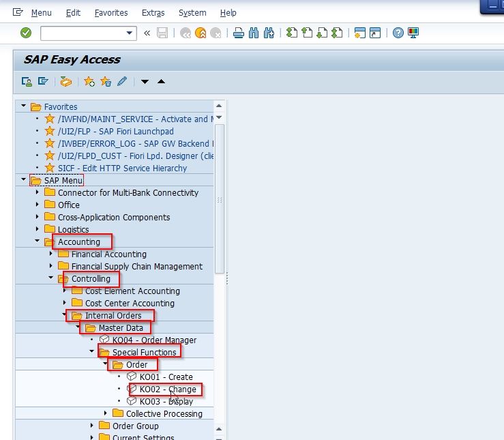Click the green Back arrow icon
The height and width of the screenshot is (440, 504).
tap(186, 33)
